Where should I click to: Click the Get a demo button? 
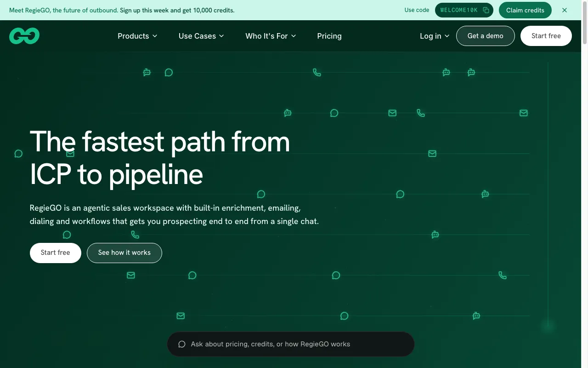485,36
